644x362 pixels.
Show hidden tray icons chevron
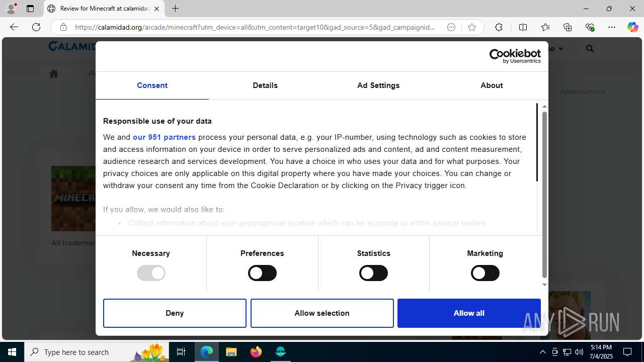[x=542, y=352]
